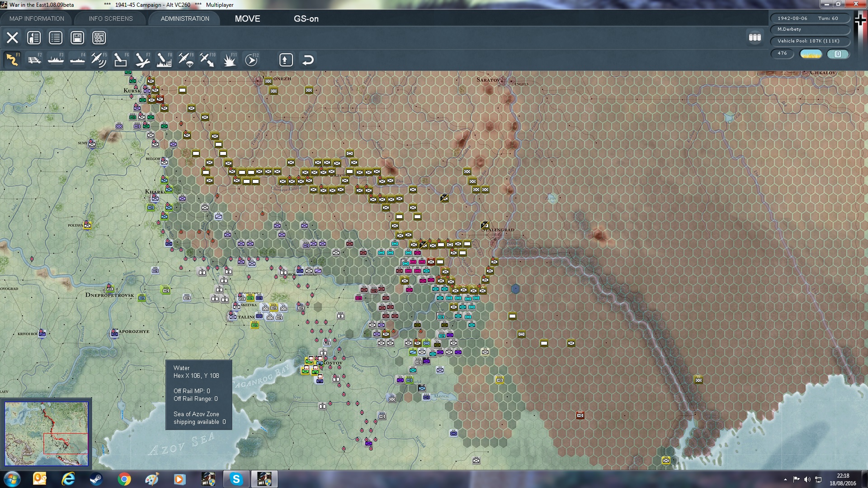
Task: Switch to the MOVE mode tab
Action: point(247,19)
